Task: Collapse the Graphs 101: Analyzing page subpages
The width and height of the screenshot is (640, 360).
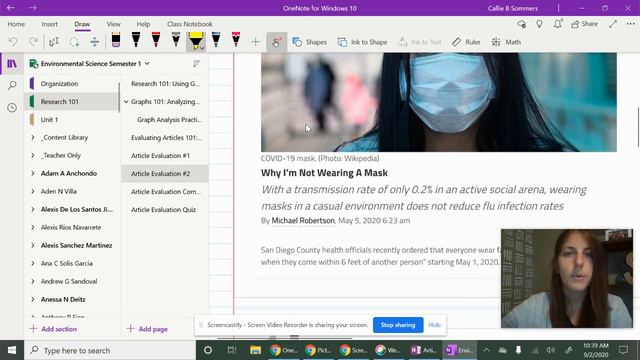Action: pyautogui.click(x=126, y=102)
